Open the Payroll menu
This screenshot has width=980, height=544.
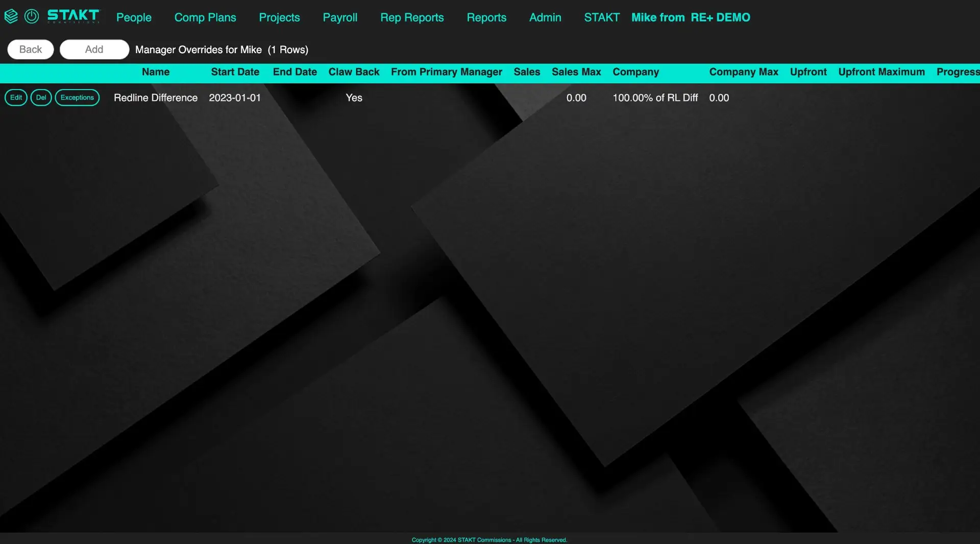(x=340, y=17)
